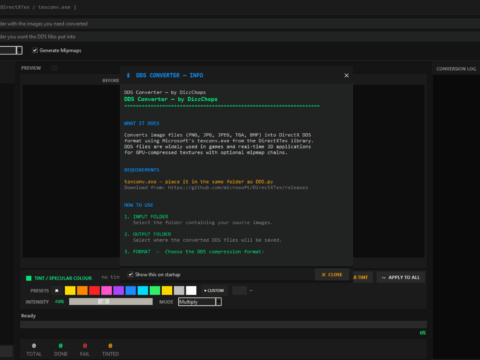Toggle the Show this on startup checkbox
Image resolution: width=480 pixels, height=360 pixels.
click(130, 274)
